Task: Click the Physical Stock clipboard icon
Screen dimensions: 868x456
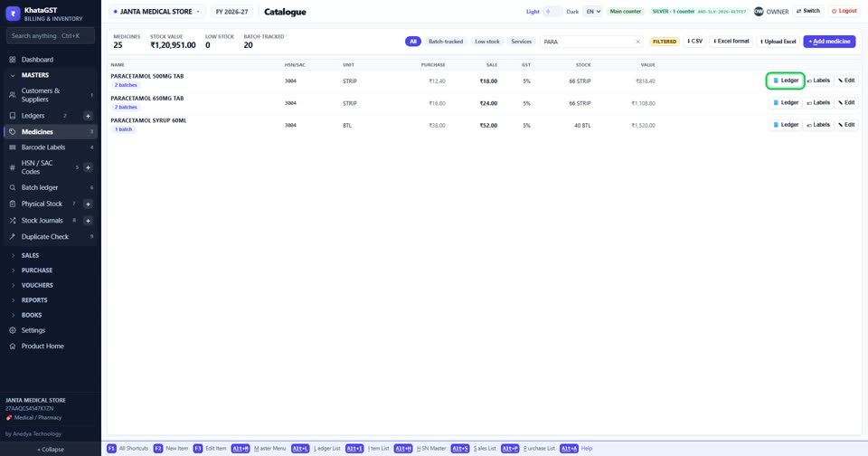Action: tap(12, 204)
